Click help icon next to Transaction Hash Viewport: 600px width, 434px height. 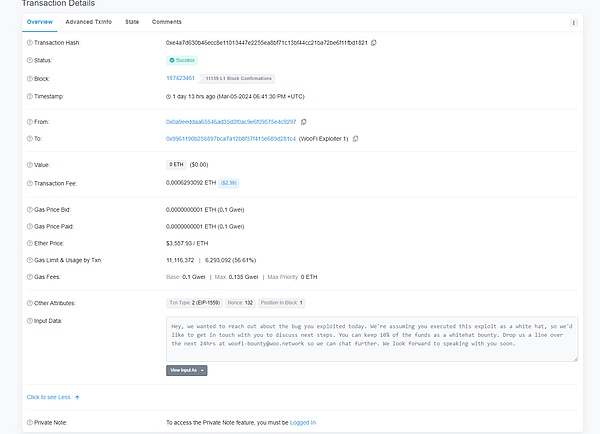[x=28, y=43]
